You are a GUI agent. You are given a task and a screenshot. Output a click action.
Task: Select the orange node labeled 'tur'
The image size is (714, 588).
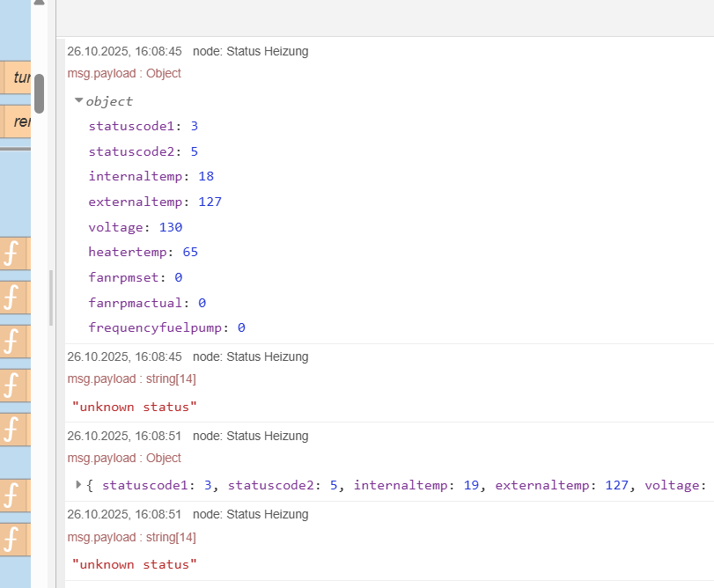18,77
